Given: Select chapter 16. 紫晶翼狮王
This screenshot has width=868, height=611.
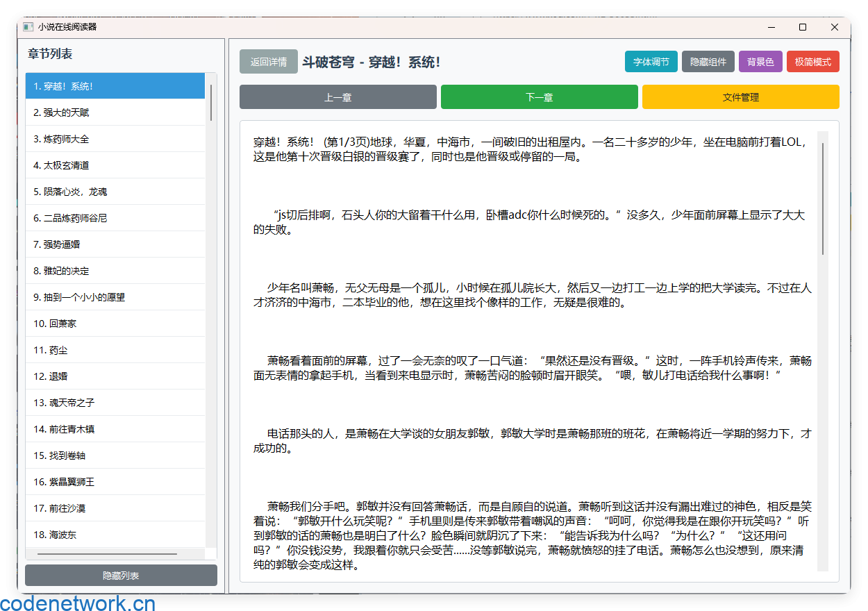Looking at the screenshot, I should (x=115, y=482).
